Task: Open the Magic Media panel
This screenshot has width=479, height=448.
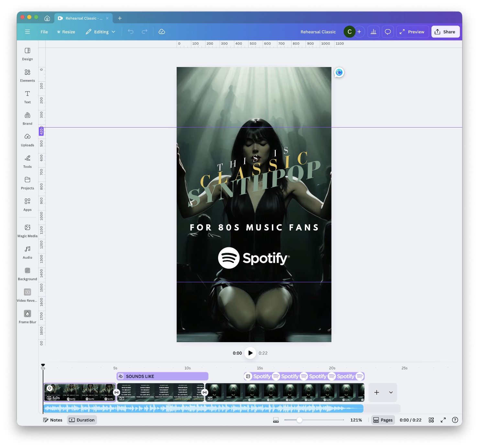Action: tap(27, 230)
